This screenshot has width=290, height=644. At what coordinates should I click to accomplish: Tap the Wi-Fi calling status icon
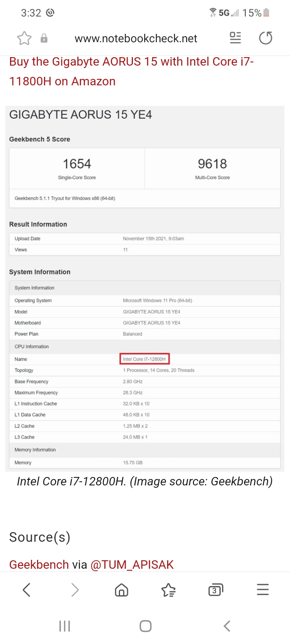pos(213,12)
